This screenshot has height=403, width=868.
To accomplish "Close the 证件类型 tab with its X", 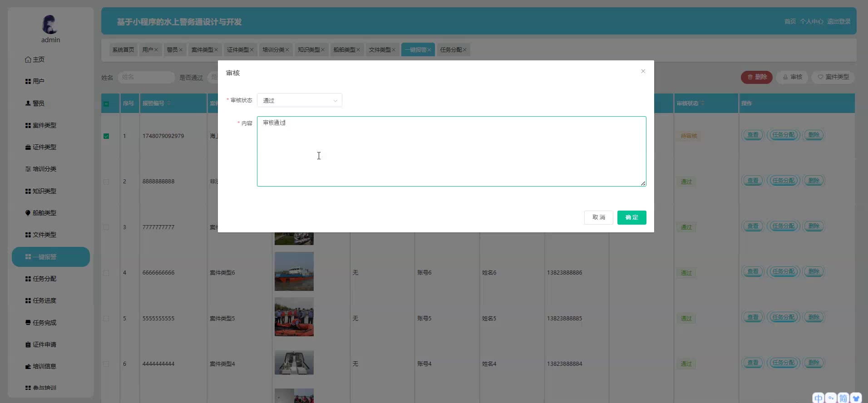I will [x=252, y=50].
